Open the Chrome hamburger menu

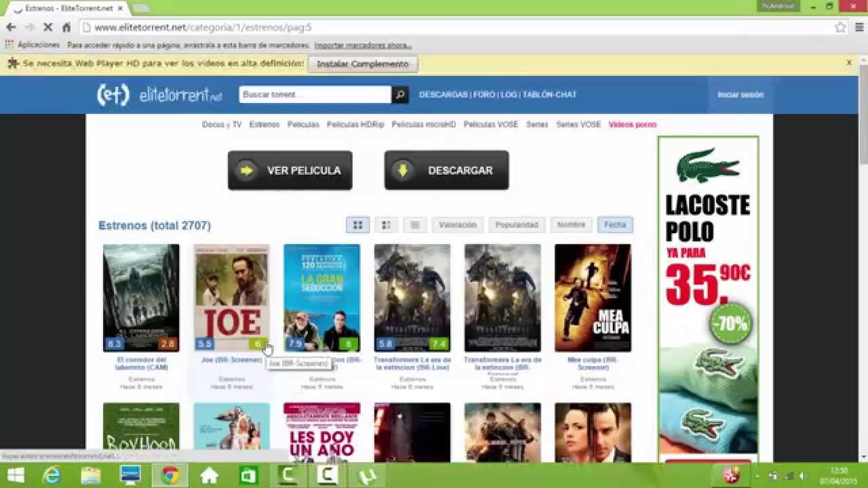point(858,27)
